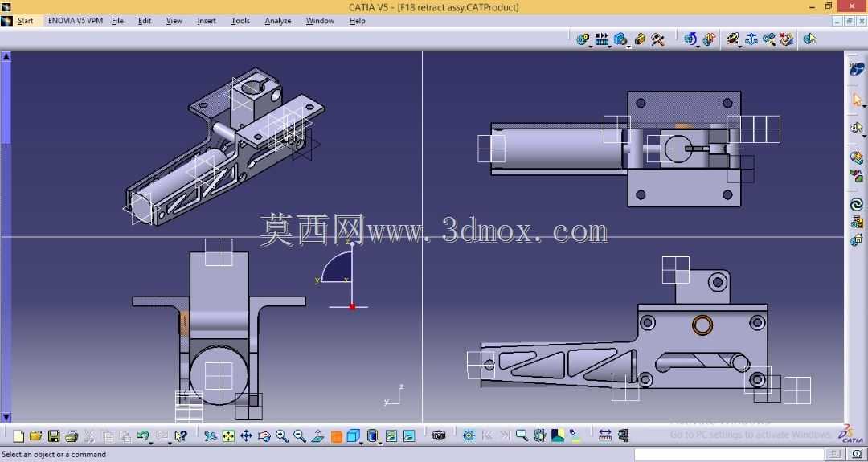Expand the Select arrow flyout in right toolbar

pos(863,106)
